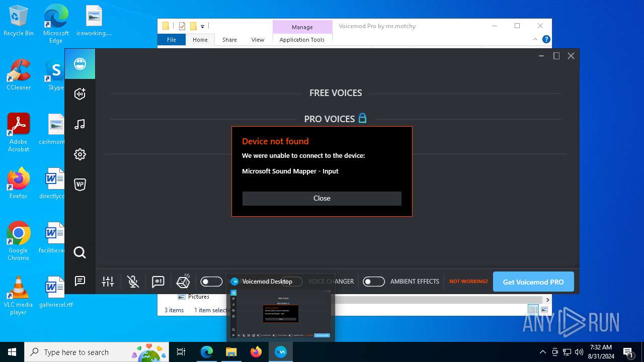Click the Voicemod Desktop taskbar preview thumbnail
644x362 pixels.
pyautogui.click(x=281, y=314)
